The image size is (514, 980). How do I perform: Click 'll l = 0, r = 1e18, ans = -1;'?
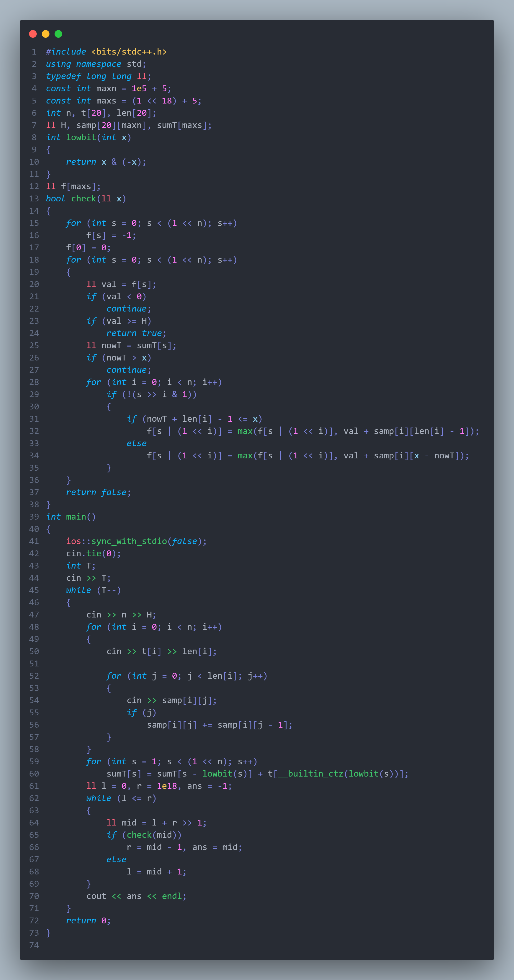159,786
